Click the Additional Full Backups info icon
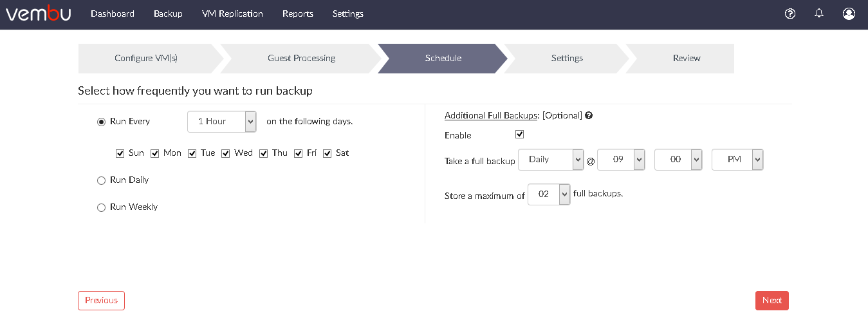Image resolution: width=868 pixels, height=329 pixels. click(589, 116)
